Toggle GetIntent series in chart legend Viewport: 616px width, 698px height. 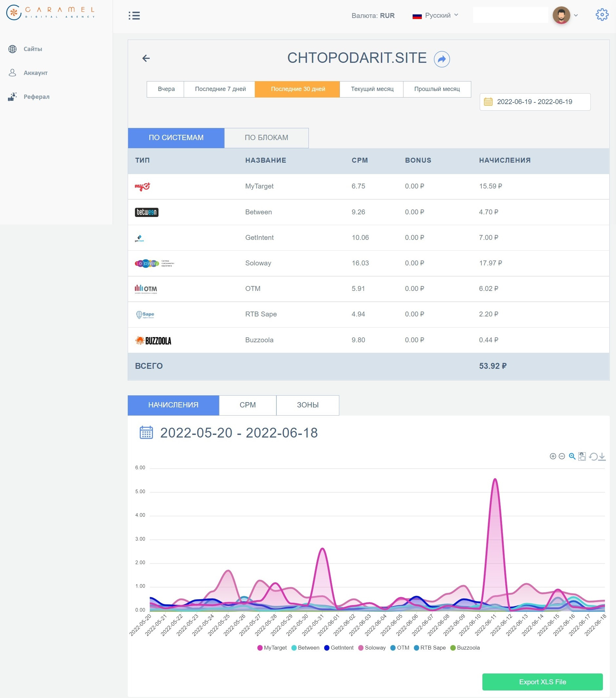pos(339,648)
